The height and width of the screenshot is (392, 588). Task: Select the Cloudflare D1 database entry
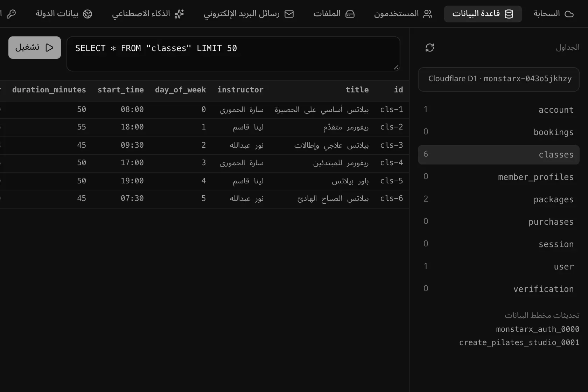[499, 79]
